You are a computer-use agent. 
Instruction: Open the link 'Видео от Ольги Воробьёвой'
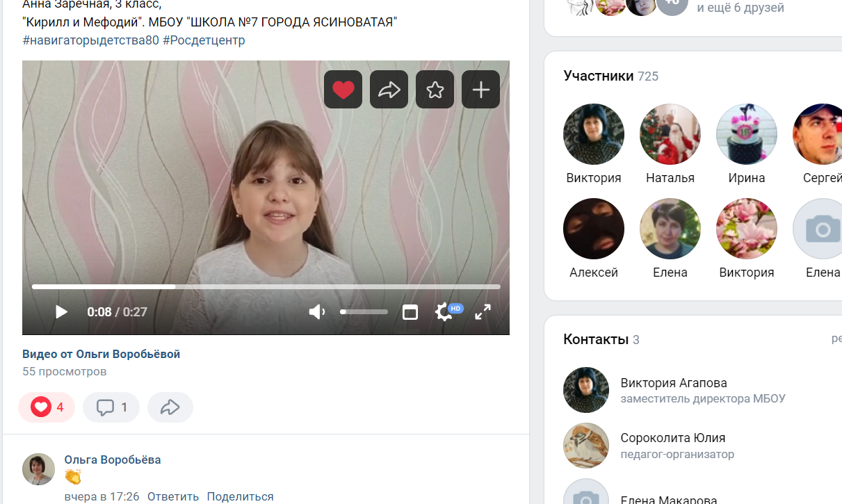pos(101,354)
